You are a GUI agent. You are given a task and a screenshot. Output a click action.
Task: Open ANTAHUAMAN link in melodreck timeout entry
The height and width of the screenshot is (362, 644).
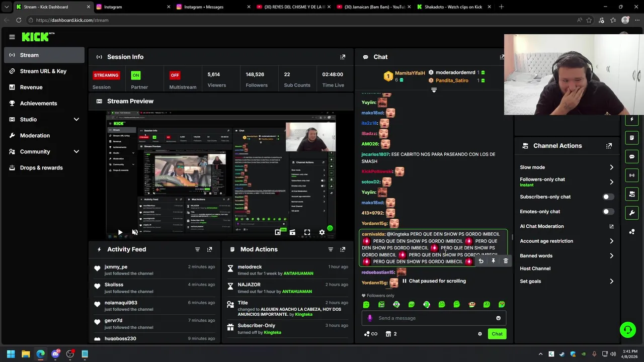pos(298,274)
